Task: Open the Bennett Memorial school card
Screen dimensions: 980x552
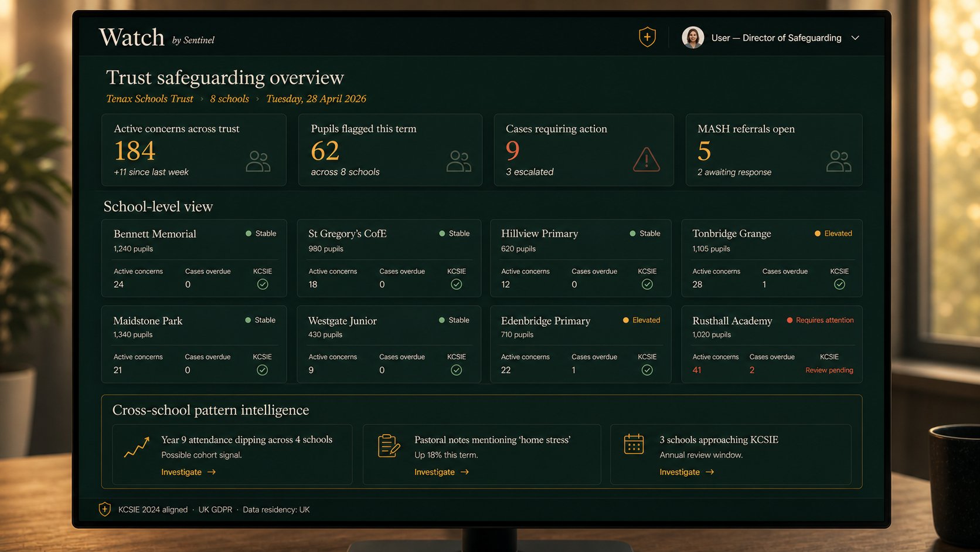Action: coord(194,258)
